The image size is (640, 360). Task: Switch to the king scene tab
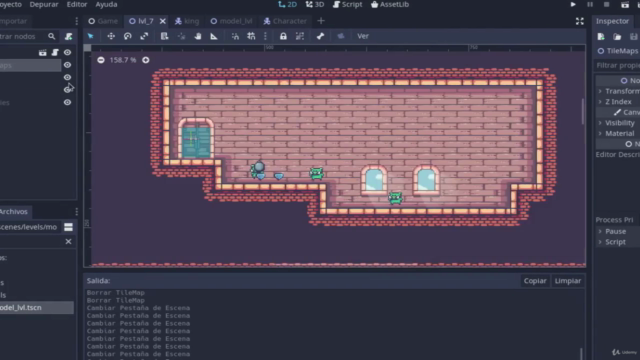pyautogui.click(x=187, y=21)
